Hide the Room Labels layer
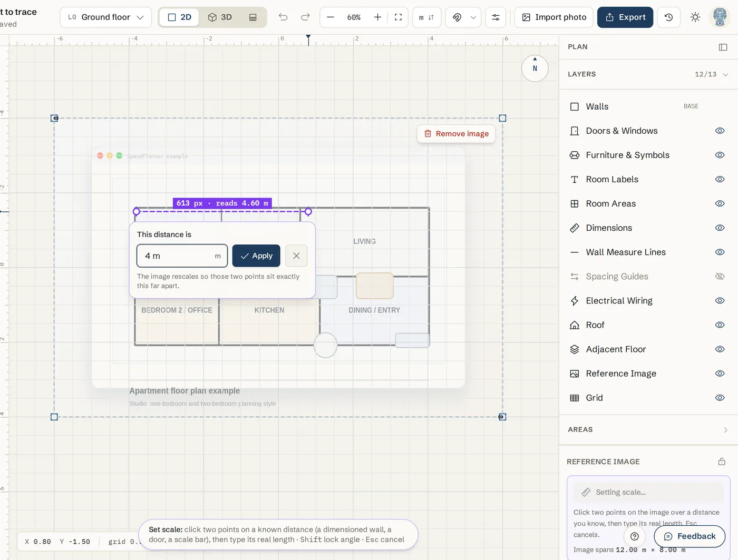The image size is (738, 560). 720,179
